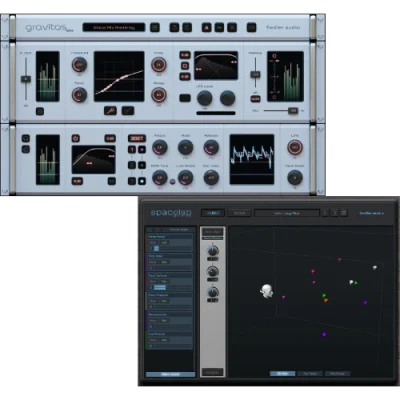Image resolution: width=400 pixels, height=400 pixels.
Task: Mute the topmost object in Spacelab object list
Action: coord(153,243)
